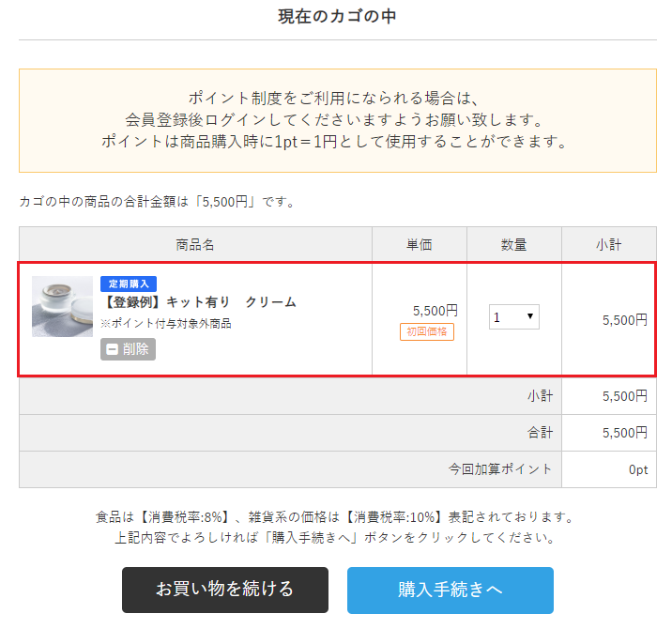Screen dimensions: 672x629
Task: Open the quantity dropdown showing 1
Action: tap(514, 317)
